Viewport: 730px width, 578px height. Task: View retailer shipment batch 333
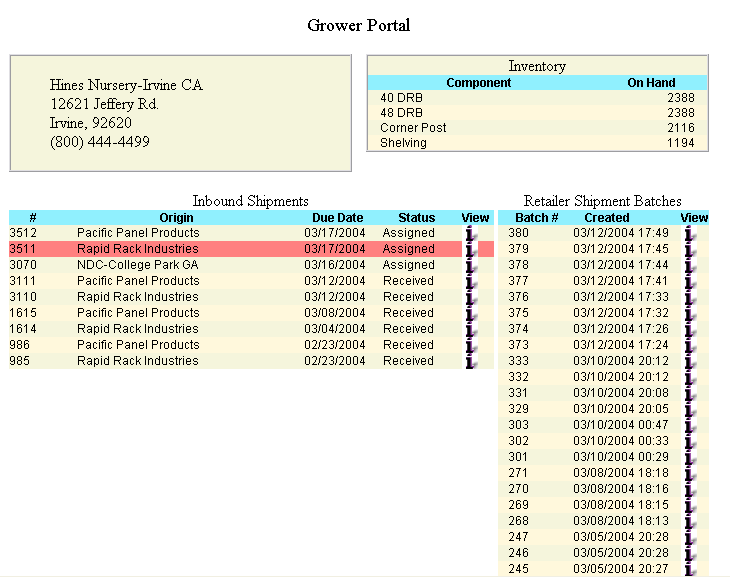(x=690, y=361)
